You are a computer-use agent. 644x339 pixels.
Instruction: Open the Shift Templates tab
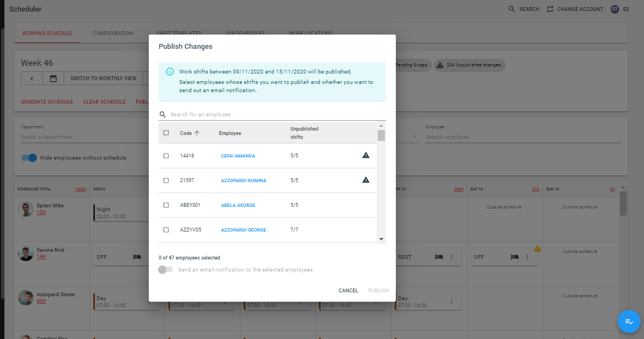(x=178, y=33)
